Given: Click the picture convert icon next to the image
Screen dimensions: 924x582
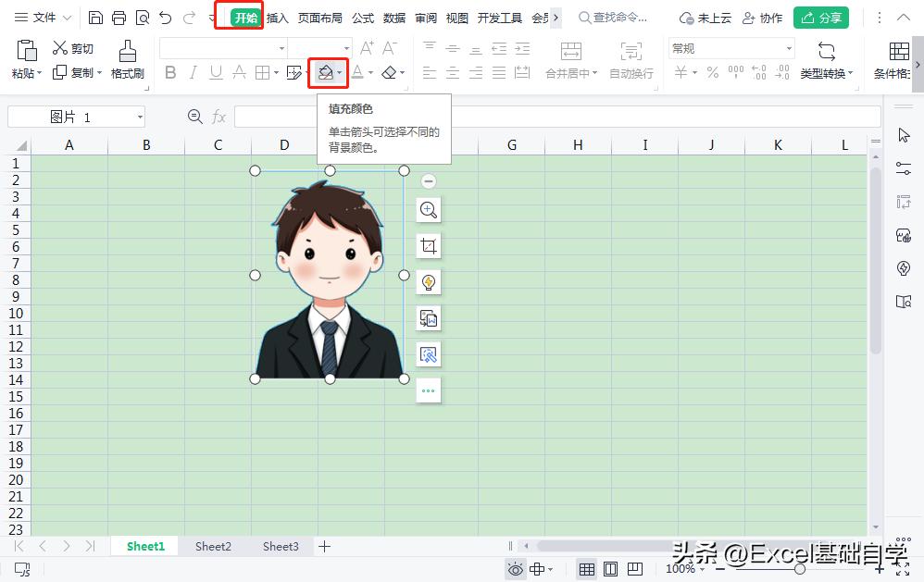Looking at the screenshot, I should pyautogui.click(x=428, y=317).
